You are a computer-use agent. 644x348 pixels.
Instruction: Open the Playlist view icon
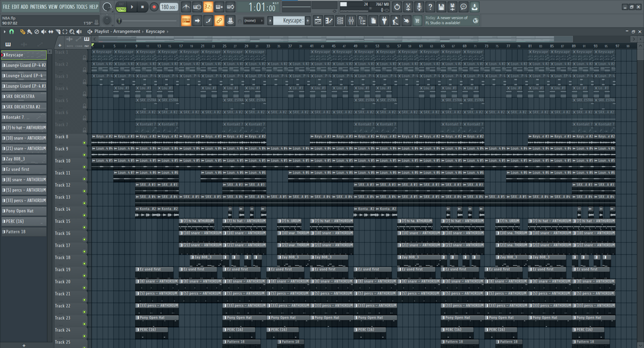coord(317,21)
